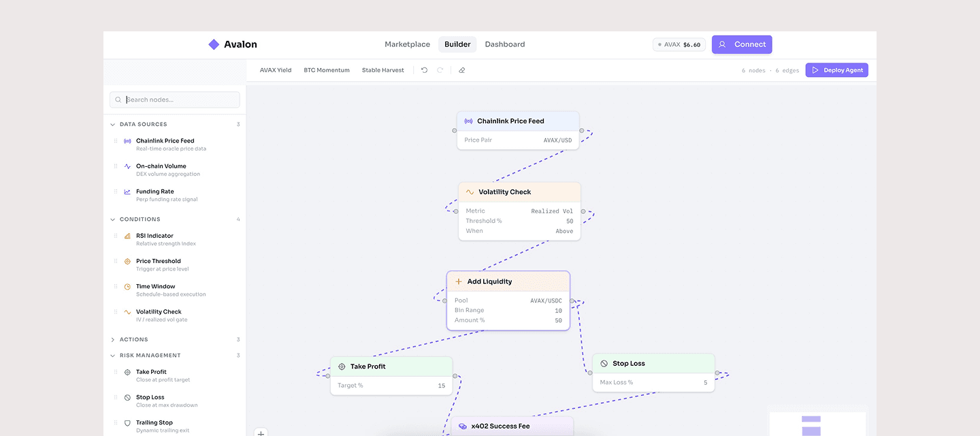This screenshot has width=980, height=436.
Task: Click the canvas zoom-in plus button
Action: click(x=261, y=433)
